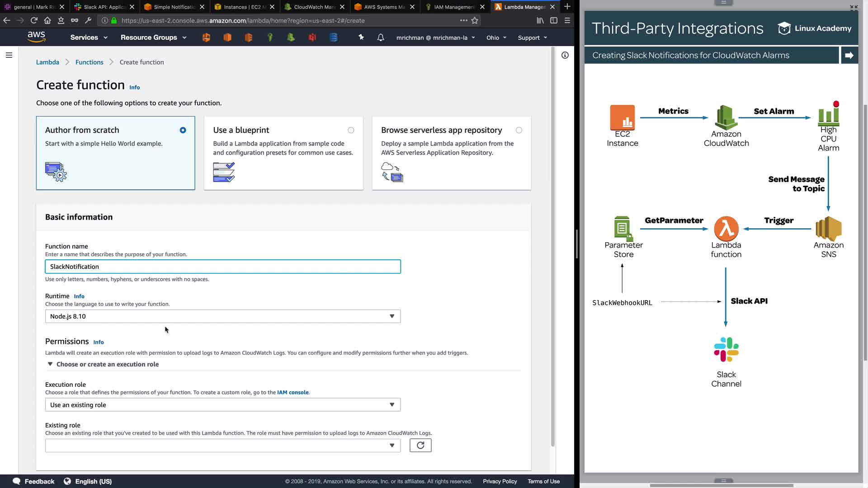This screenshot has width=868, height=488.
Task: Bookmark page with the star icon
Action: (x=475, y=20)
